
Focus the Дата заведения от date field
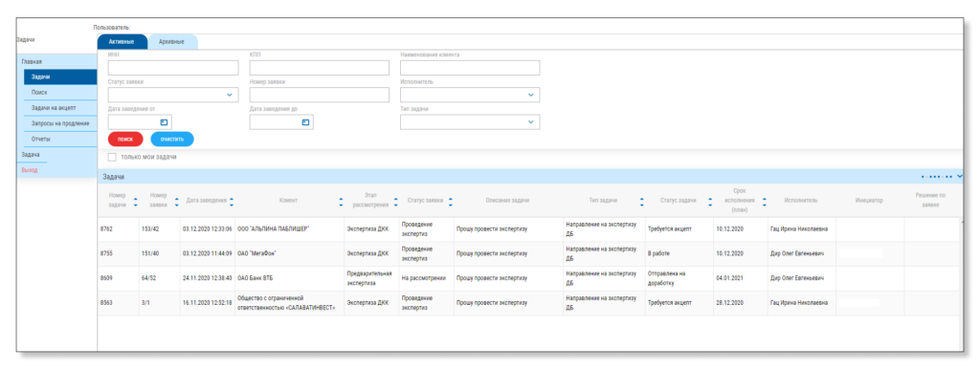[140, 122]
